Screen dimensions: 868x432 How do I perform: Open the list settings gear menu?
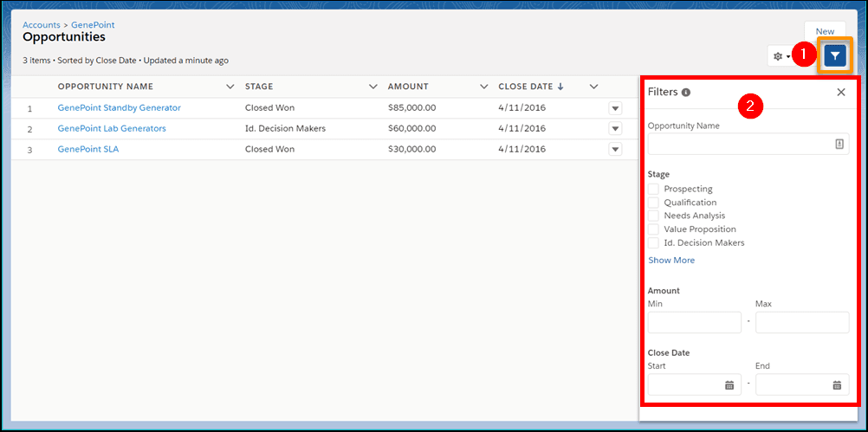coord(781,56)
